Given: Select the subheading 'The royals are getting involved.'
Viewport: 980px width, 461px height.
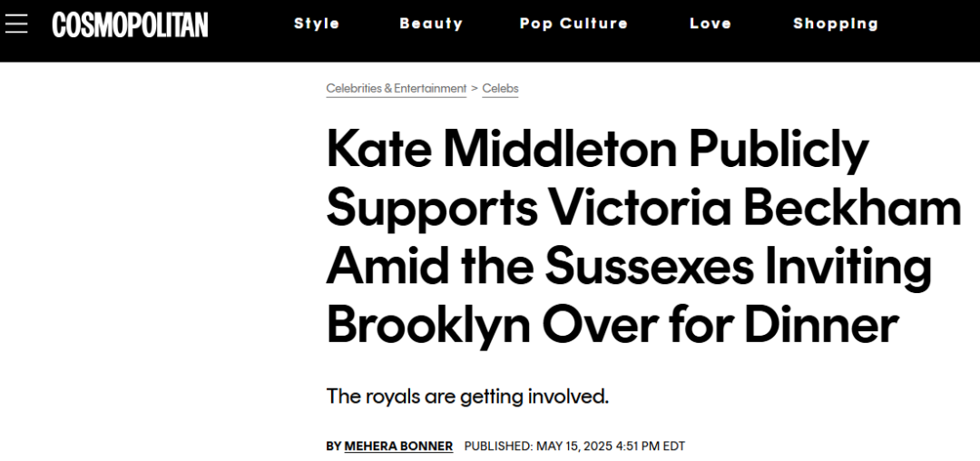Looking at the screenshot, I should click(x=467, y=397).
